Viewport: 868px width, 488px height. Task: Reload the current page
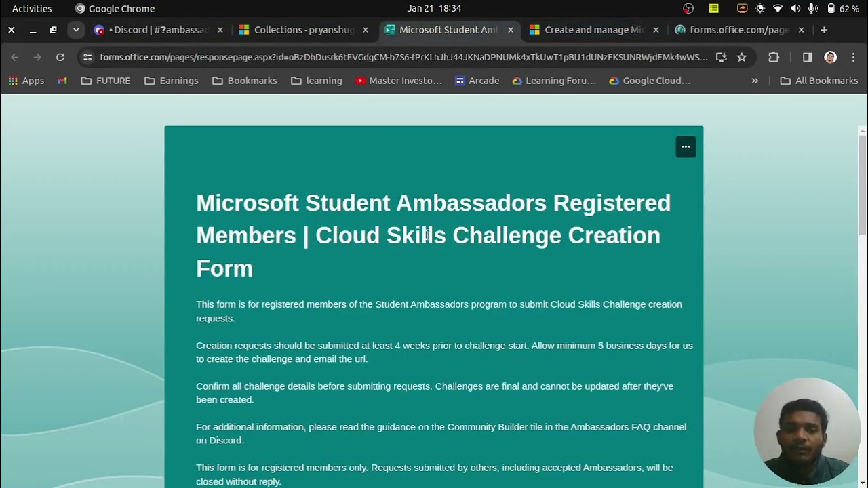coord(60,58)
